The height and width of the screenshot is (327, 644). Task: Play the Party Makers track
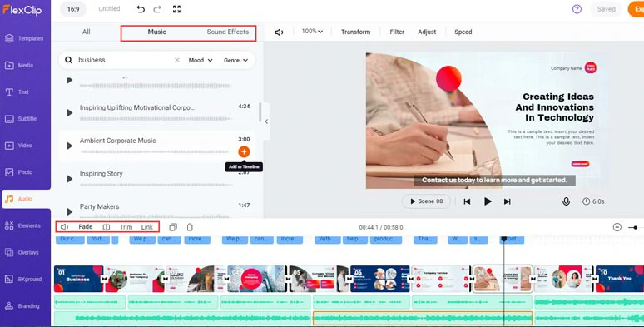69,211
